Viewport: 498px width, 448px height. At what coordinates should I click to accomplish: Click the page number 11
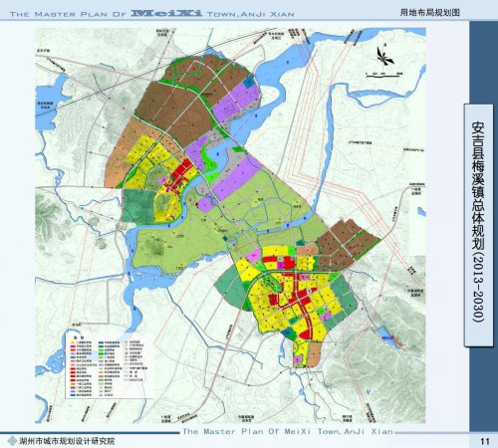[x=485, y=441]
